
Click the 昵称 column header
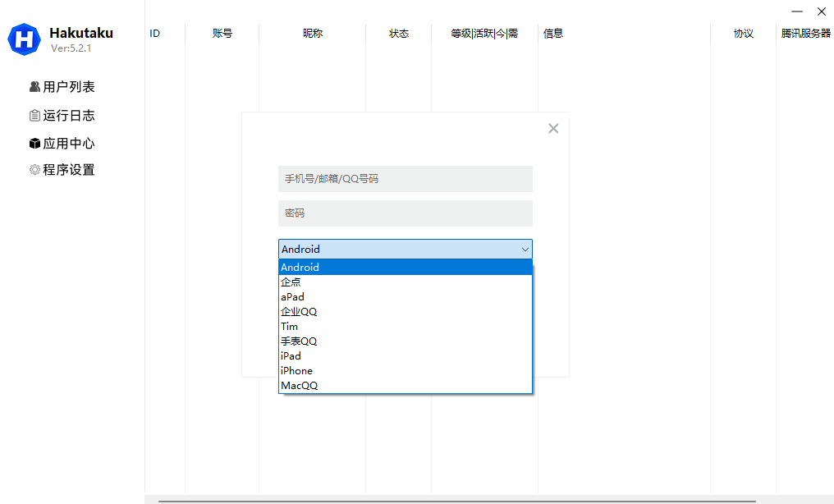click(313, 34)
